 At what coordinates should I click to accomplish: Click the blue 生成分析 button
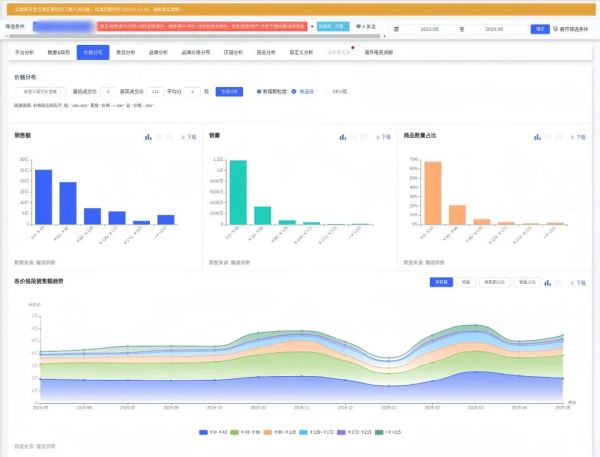(x=229, y=91)
